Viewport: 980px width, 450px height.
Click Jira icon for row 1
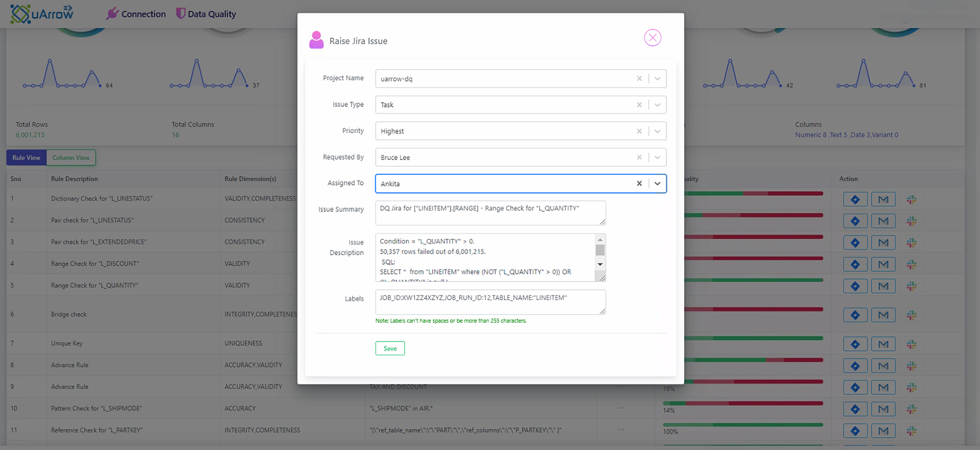point(855,199)
